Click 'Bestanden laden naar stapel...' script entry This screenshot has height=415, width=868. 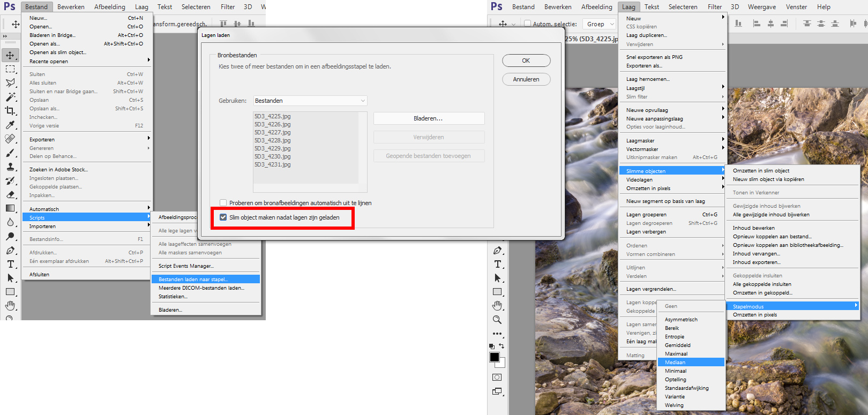193,279
